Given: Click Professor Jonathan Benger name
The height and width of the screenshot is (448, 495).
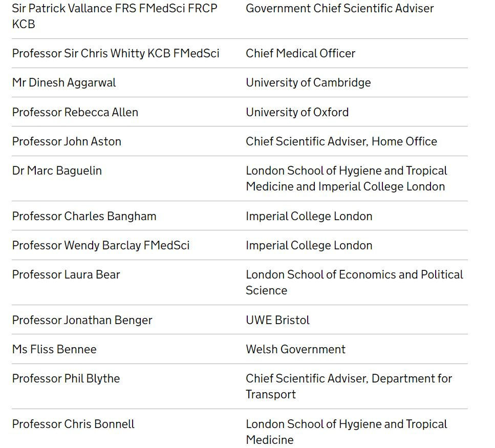Looking at the screenshot, I should click(82, 320).
